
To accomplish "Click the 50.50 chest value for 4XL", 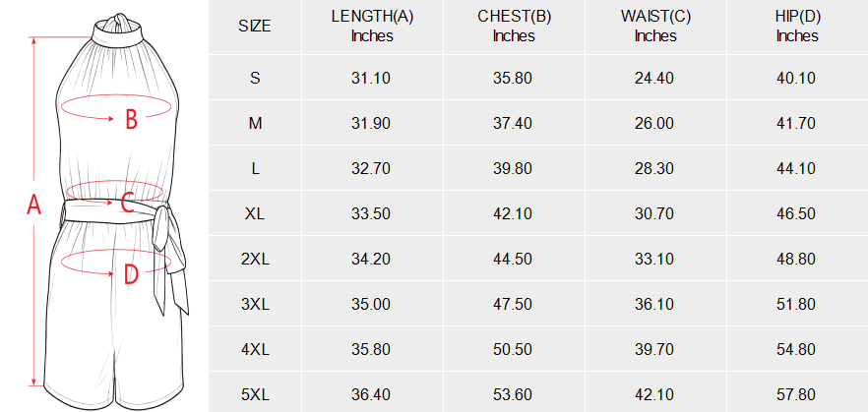I will click(513, 350).
